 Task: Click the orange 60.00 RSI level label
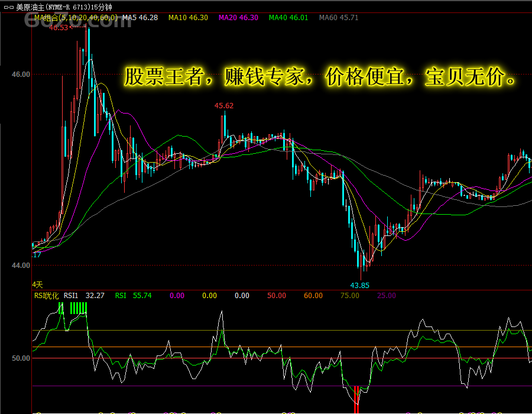point(313,295)
